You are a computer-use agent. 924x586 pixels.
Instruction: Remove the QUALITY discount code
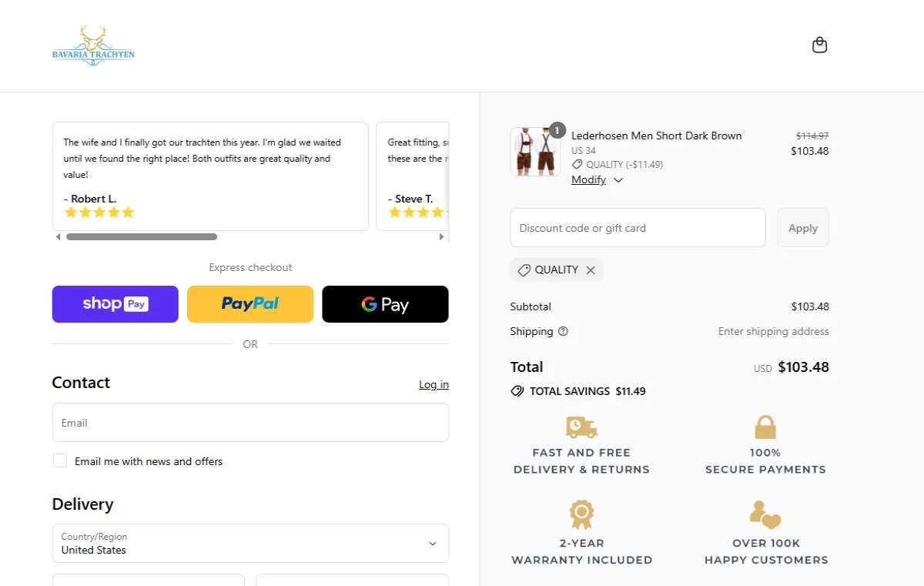pos(591,270)
